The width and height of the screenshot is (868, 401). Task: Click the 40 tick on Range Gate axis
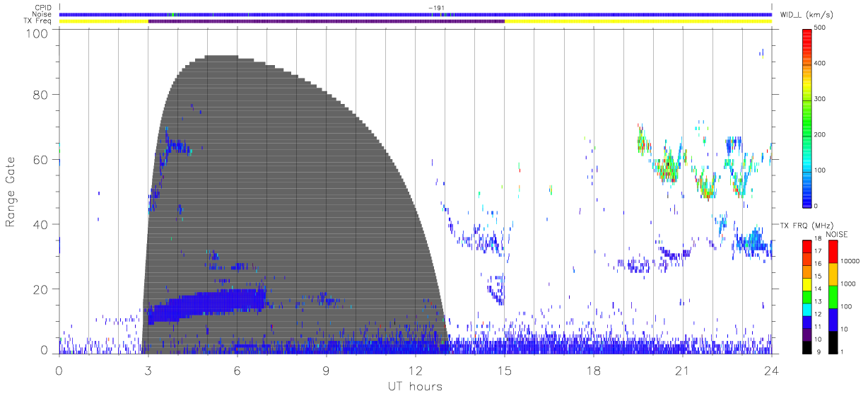pos(41,224)
